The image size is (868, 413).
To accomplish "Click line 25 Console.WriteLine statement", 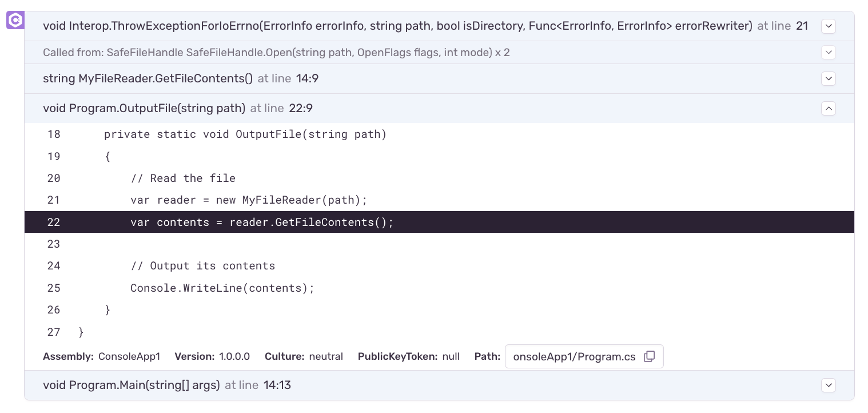I will click(x=222, y=288).
